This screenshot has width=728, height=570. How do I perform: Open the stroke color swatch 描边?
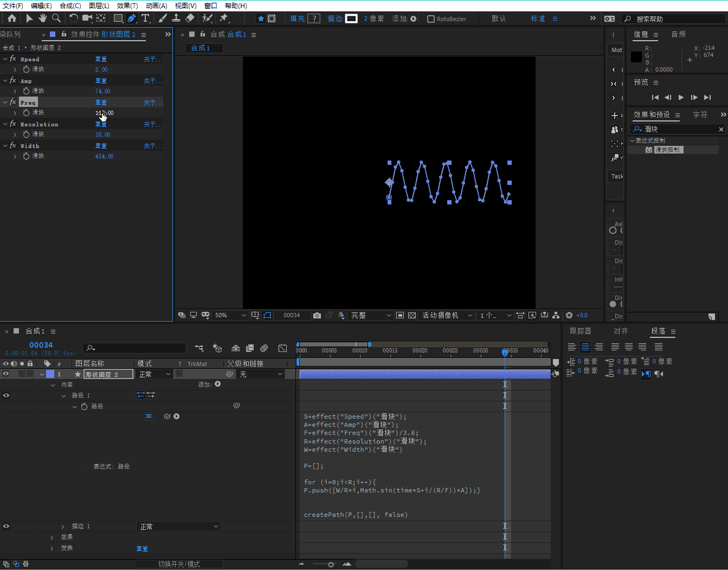click(x=351, y=18)
